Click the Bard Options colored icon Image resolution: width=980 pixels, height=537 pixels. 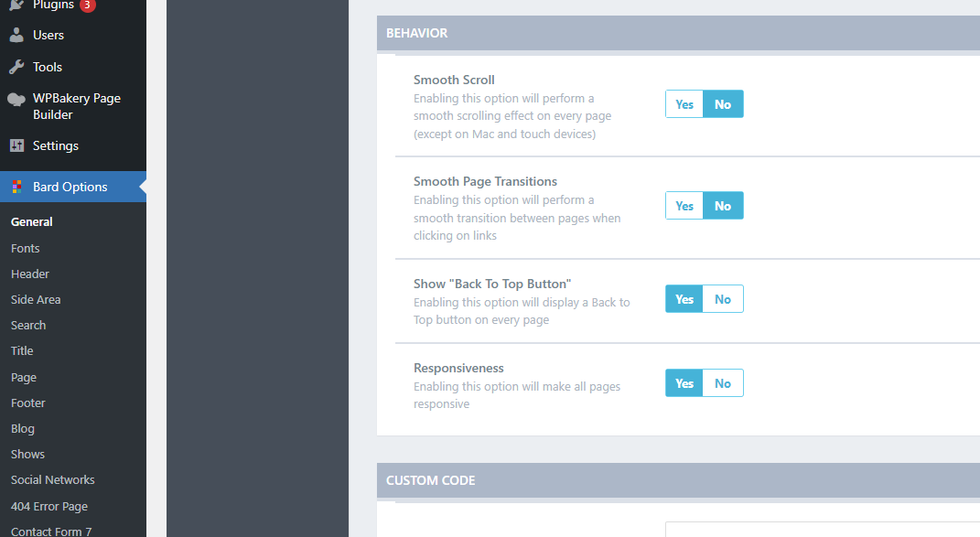click(x=16, y=187)
